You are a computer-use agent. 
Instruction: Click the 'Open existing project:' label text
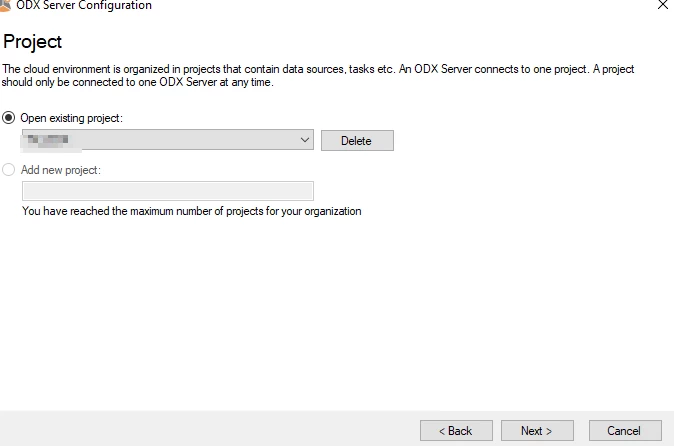coord(70,118)
